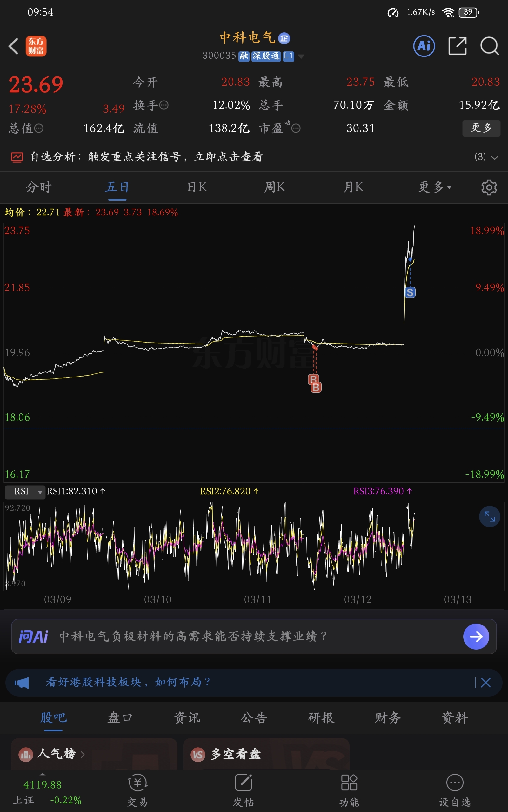Expand the stock code dropdown triangle
The height and width of the screenshot is (812, 508).
coord(301,56)
